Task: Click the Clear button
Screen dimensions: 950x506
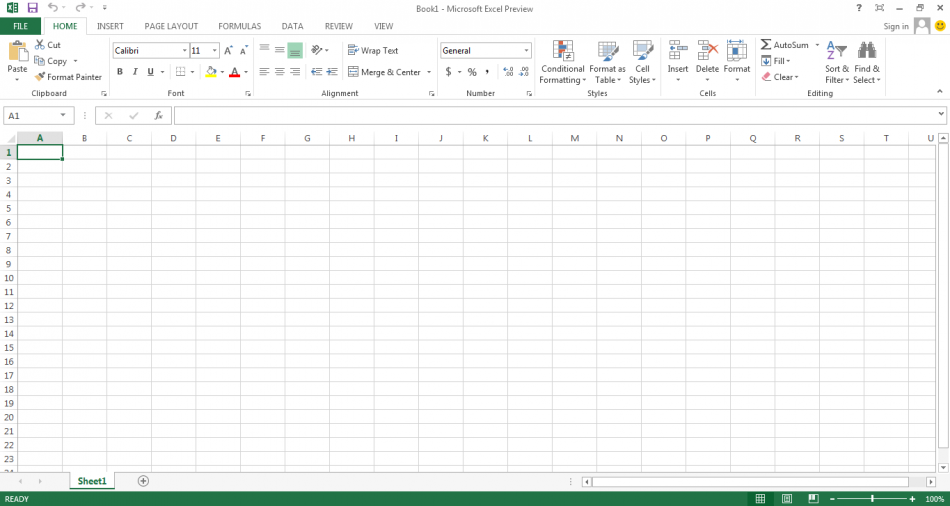Action: click(x=780, y=77)
